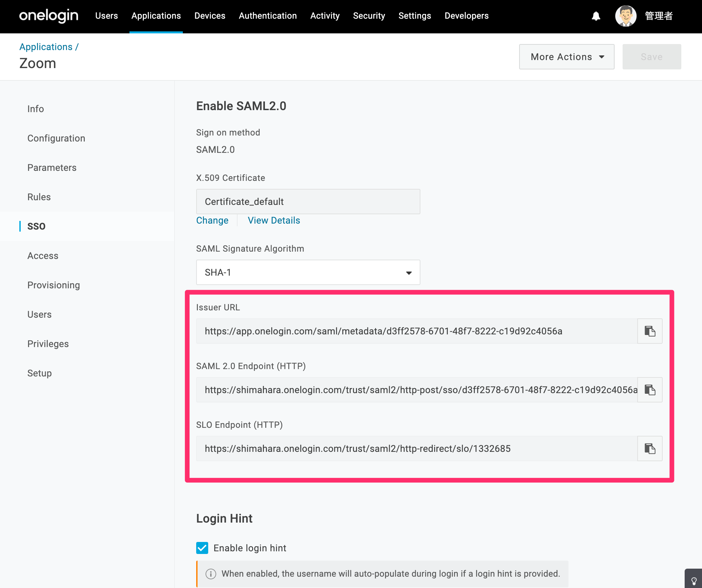
Task: Open the Devices top menu
Action: pos(210,16)
